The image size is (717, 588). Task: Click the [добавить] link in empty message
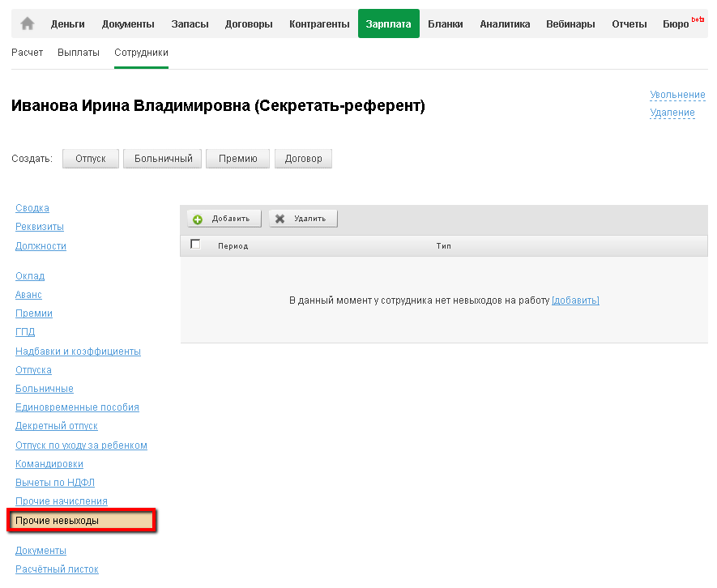[x=575, y=300]
